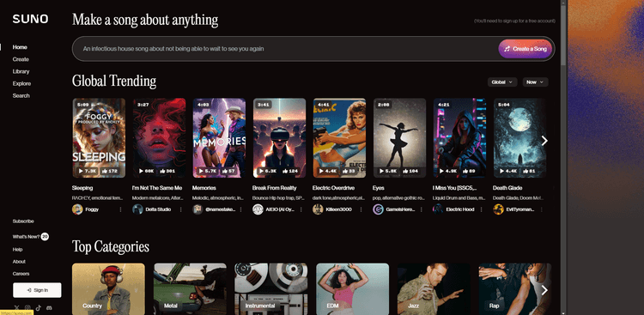
Task: Click the Sign In button
Action: pyautogui.click(x=37, y=290)
